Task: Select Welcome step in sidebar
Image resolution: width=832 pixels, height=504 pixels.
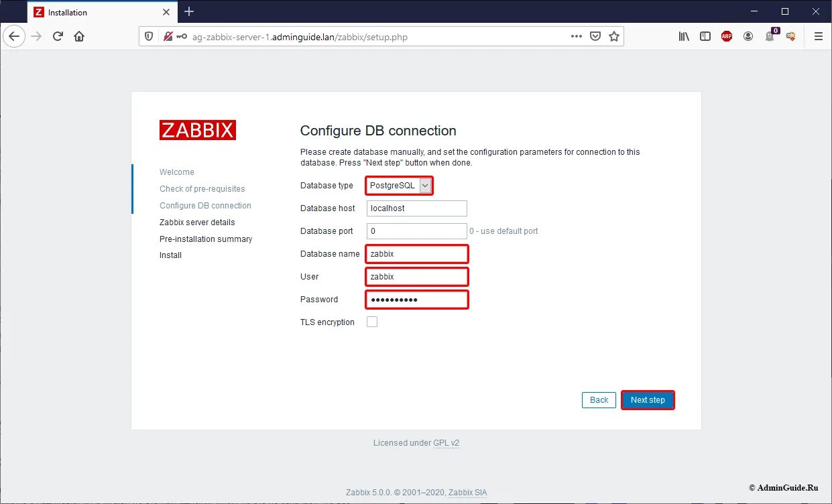Action: [x=177, y=172]
